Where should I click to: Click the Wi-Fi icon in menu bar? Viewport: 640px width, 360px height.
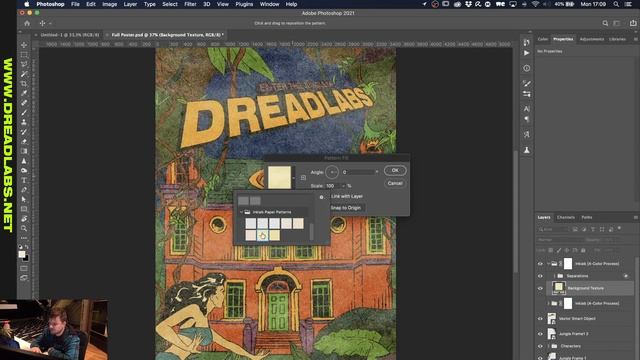(x=535, y=4)
